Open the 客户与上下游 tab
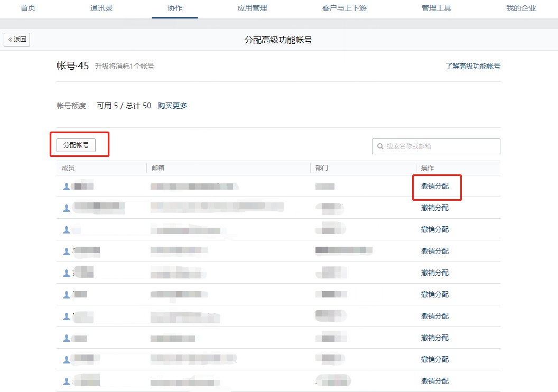 pyautogui.click(x=344, y=8)
